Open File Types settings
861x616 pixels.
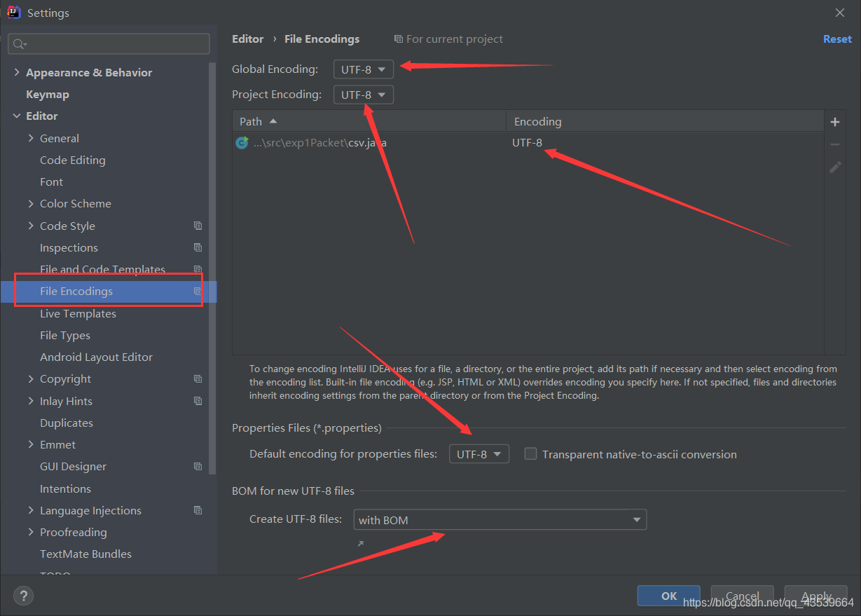pos(65,335)
